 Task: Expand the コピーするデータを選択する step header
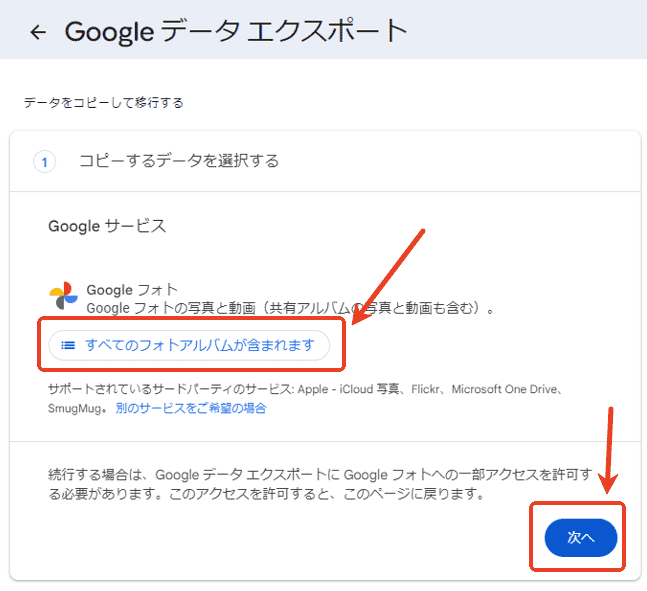(x=179, y=160)
